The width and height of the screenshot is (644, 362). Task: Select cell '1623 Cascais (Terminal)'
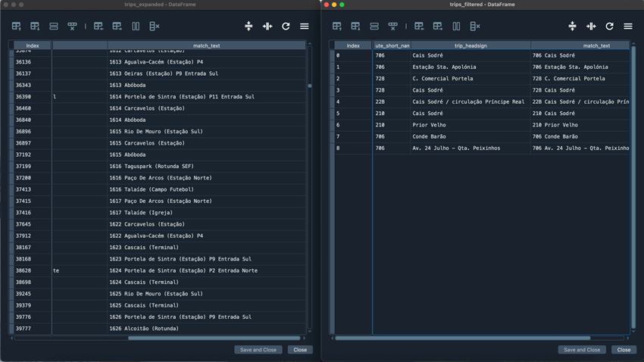[207, 248]
